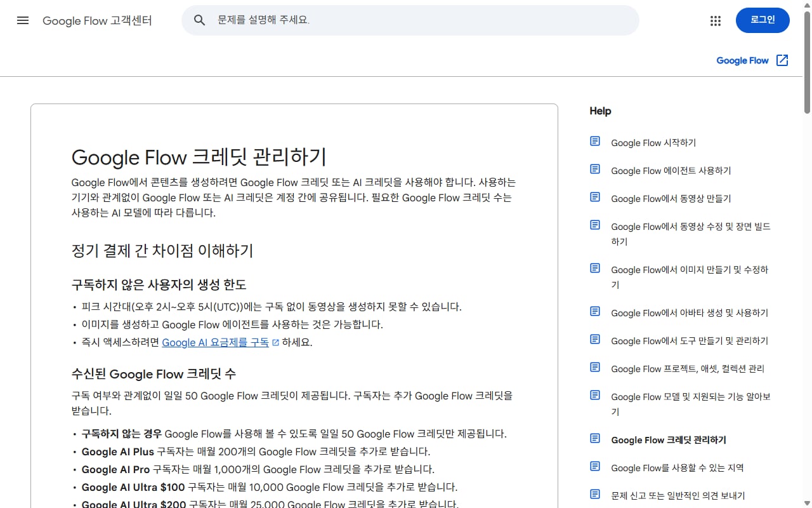Open Google Flow 시작하기 help article
The height and width of the screenshot is (508, 812).
point(653,143)
